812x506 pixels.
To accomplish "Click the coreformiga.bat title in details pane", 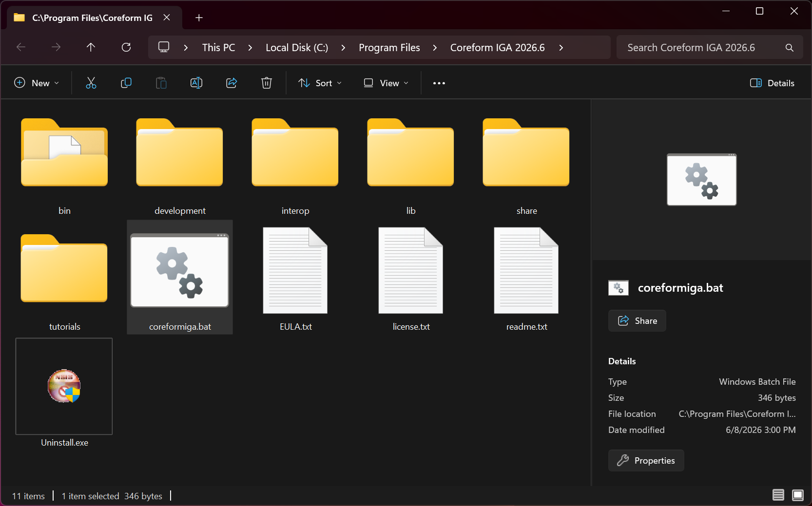I will [680, 288].
